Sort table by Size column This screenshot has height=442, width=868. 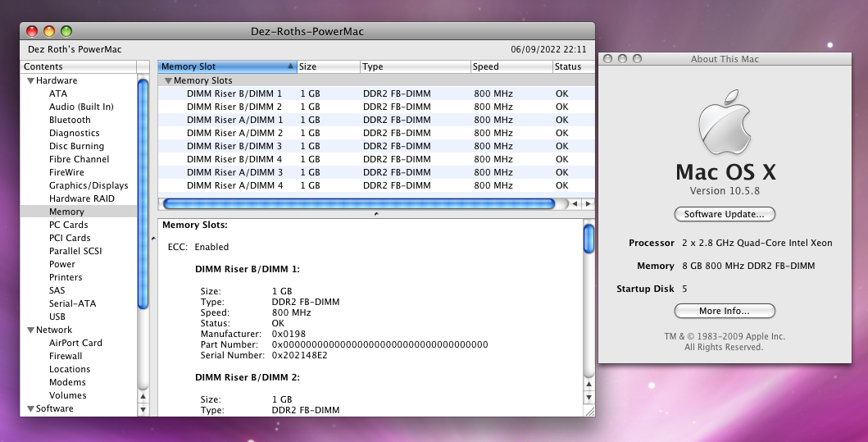tap(329, 66)
